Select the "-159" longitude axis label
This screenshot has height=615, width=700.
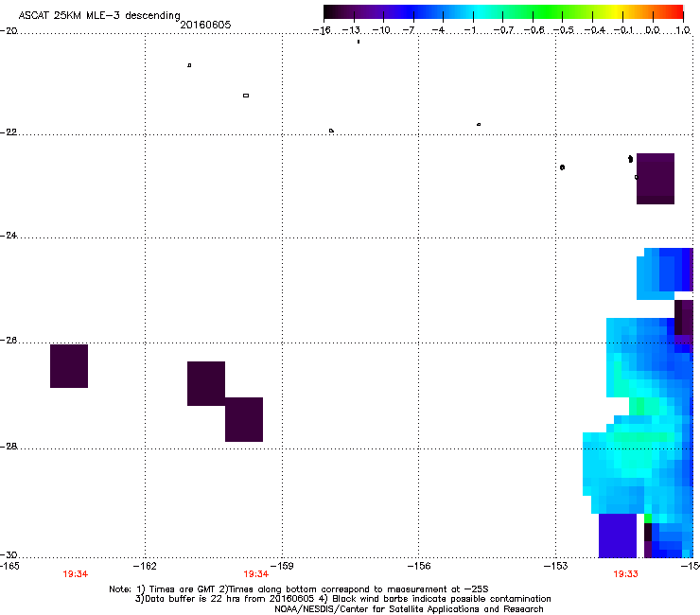coord(282,567)
